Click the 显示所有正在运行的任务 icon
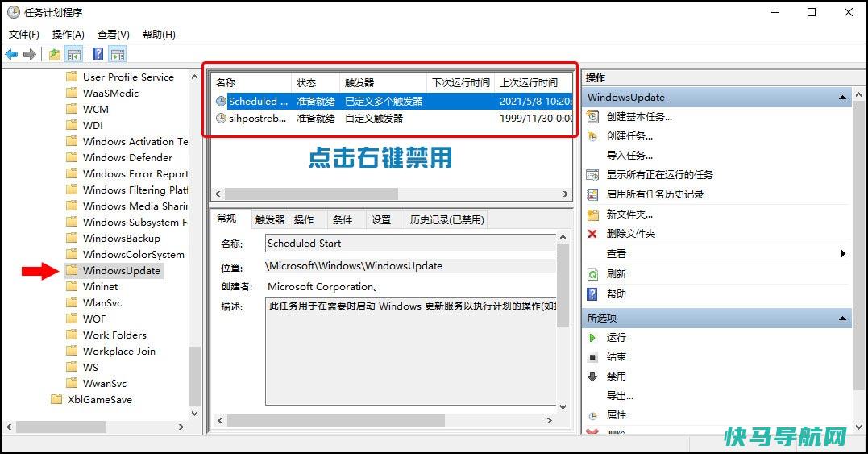This screenshot has width=868, height=454. 593,175
